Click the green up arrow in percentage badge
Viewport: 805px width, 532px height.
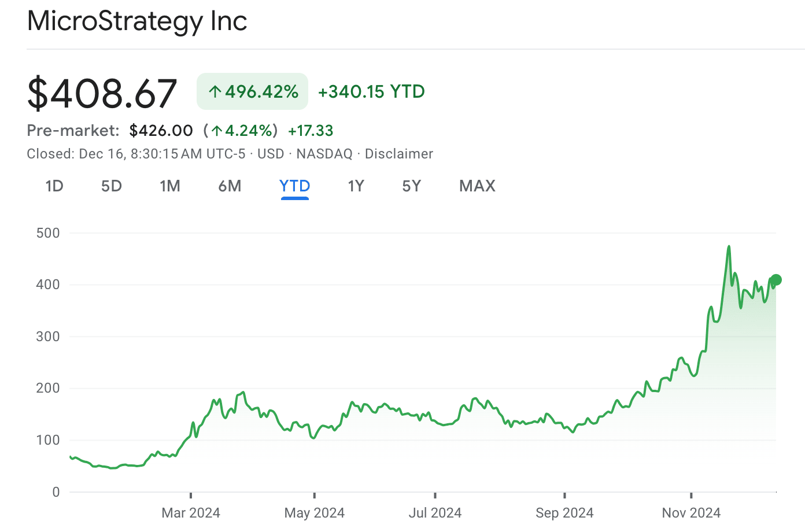(x=215, y=91)
